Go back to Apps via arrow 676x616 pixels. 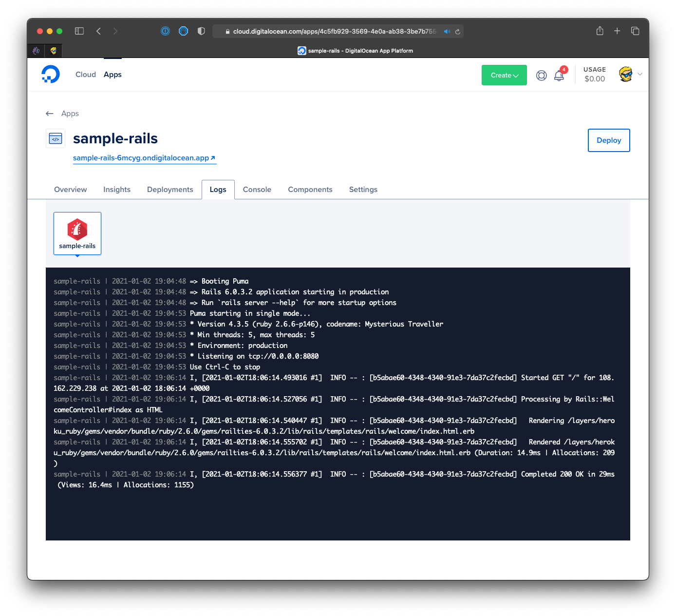50,114
